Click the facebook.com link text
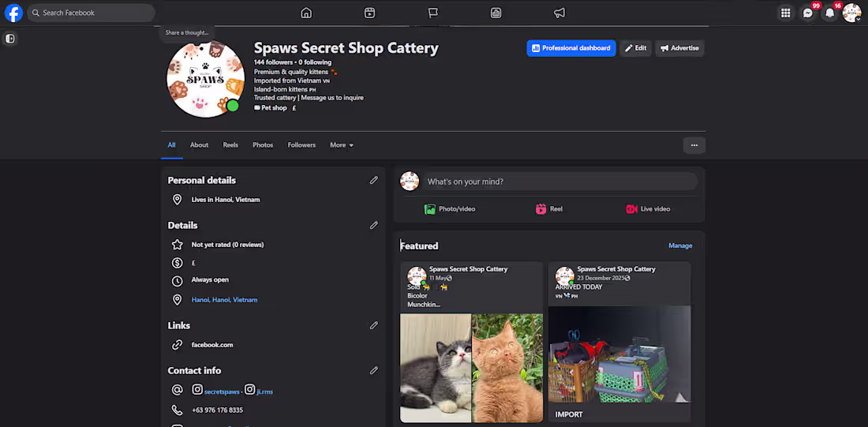The image size is (868, 427). click(x=212, y=344)
